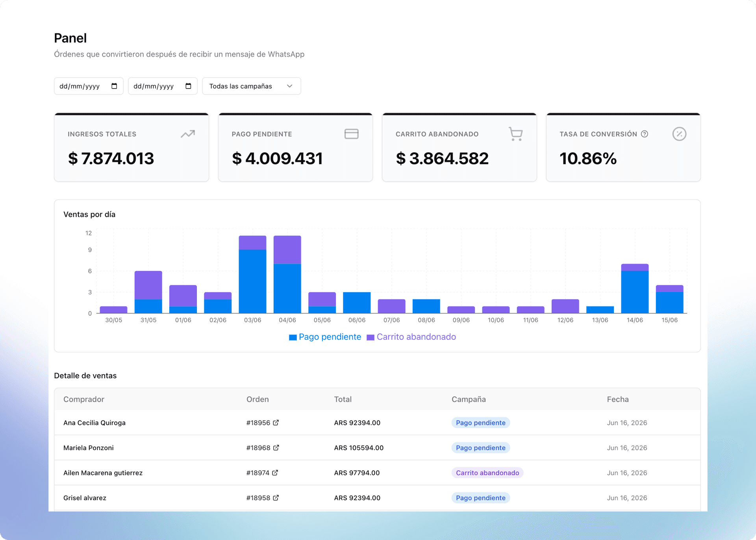Click total ARS 97794.00
The image size is (756, 540).
click(357, 473)
